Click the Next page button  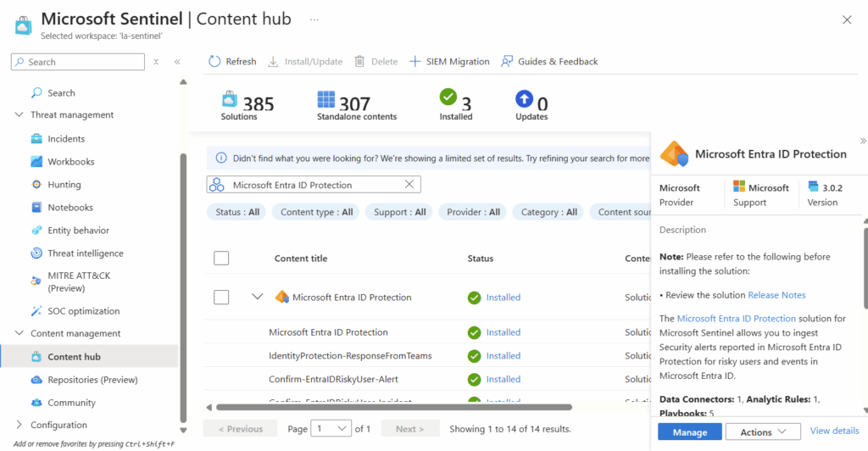point(409,428)
